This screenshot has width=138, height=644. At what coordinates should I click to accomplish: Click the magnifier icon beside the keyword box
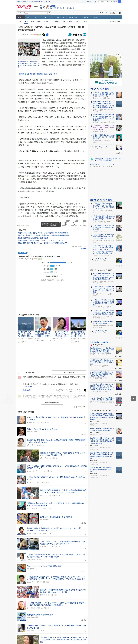pyautogui.click(x=49, y=13)
